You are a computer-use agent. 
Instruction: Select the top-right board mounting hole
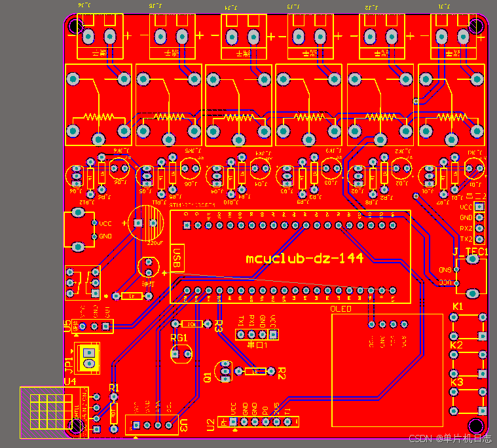point(476,26)
